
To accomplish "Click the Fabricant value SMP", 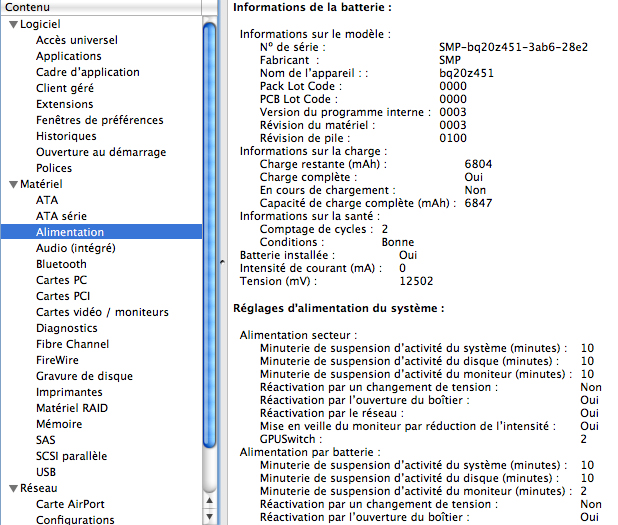I will pyautogui.click(x=450, y=60).
